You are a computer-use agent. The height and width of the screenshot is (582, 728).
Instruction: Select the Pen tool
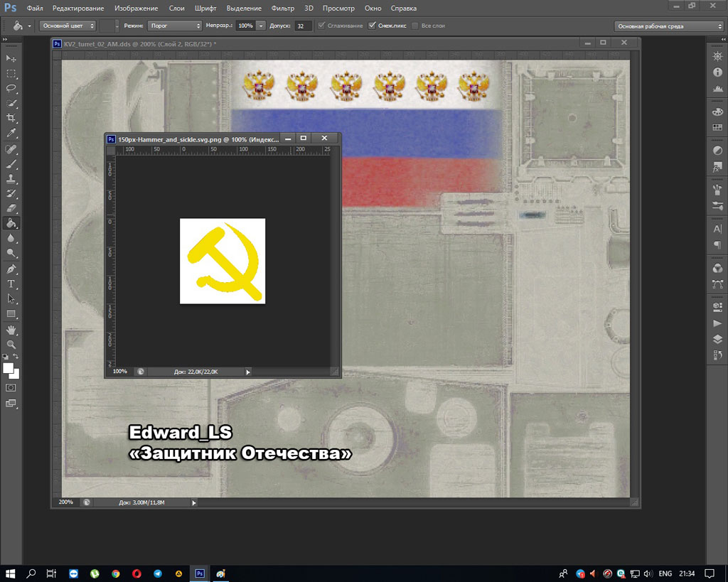[x=11, y=269]
